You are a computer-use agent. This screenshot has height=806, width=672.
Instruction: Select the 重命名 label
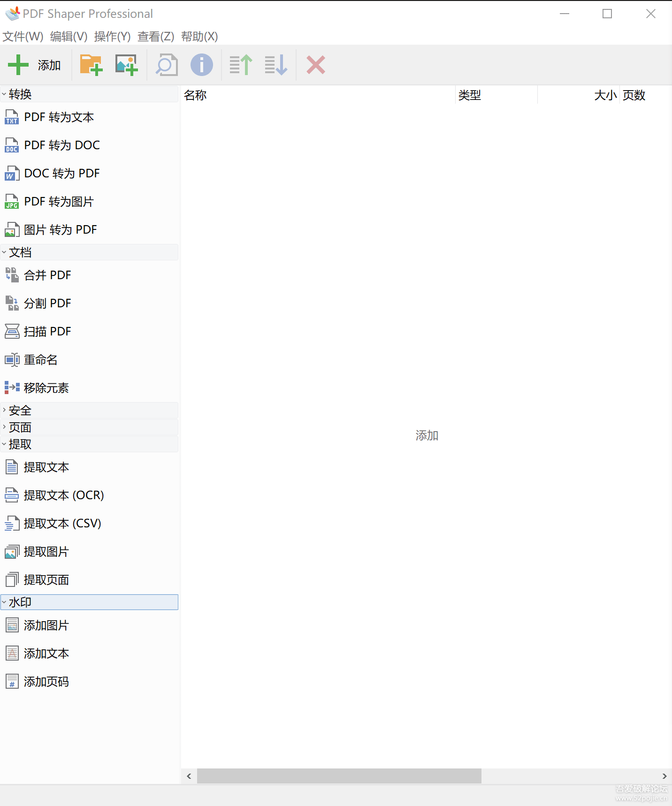point(41,360)
